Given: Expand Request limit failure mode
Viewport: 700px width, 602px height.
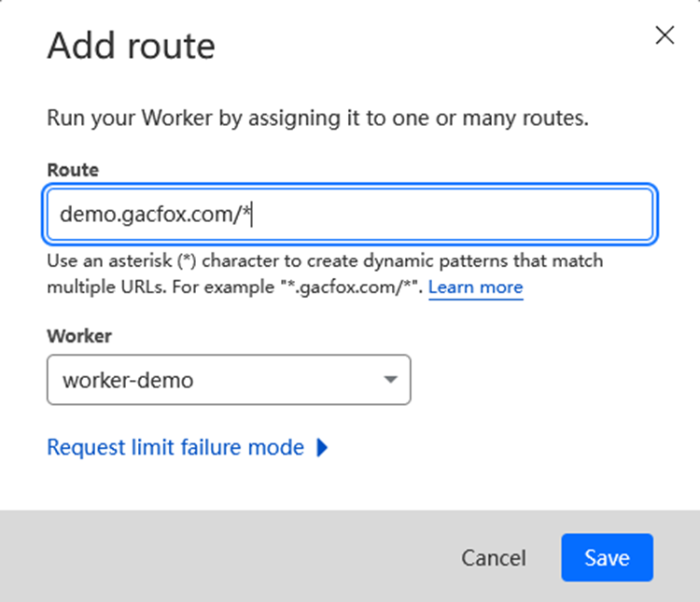Looking at the screenshot, I should 175,448.
